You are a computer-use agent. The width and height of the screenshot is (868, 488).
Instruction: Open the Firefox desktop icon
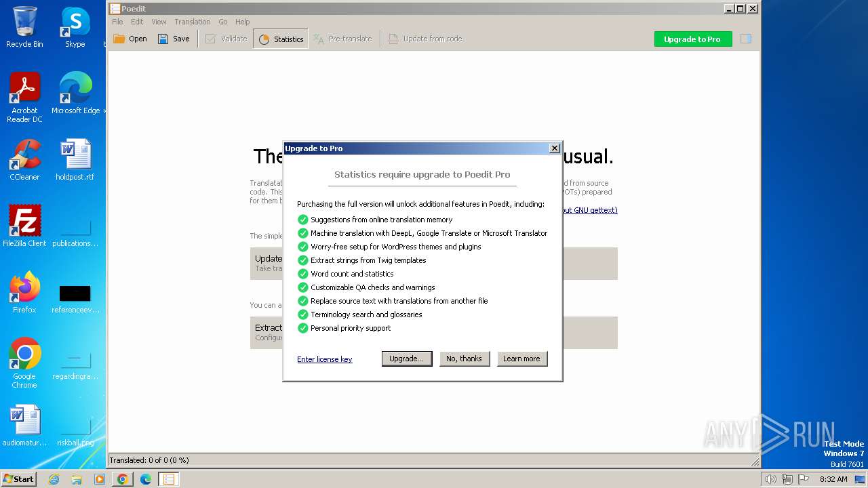(x=24, y=292)
